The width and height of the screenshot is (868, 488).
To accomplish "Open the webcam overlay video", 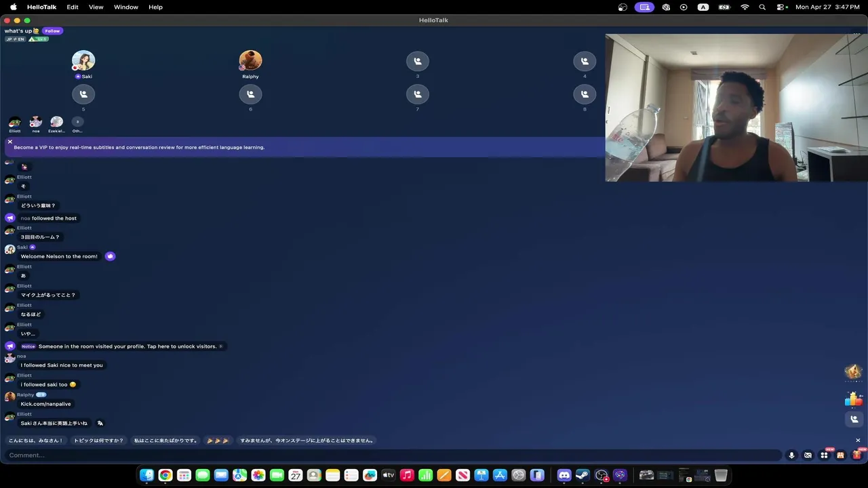I will point(736,108).
